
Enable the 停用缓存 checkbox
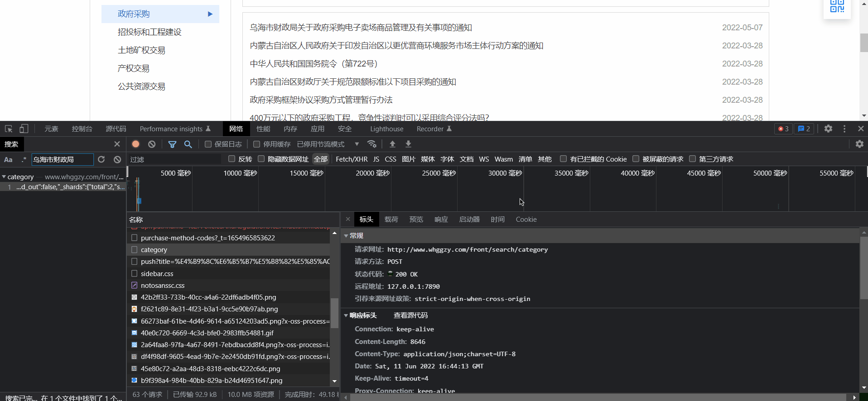[x=257, y=144]
